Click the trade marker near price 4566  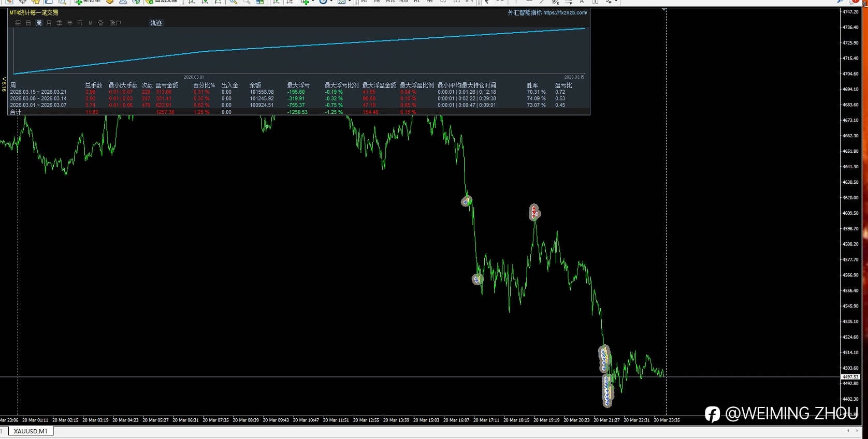[x=477, y=280]
